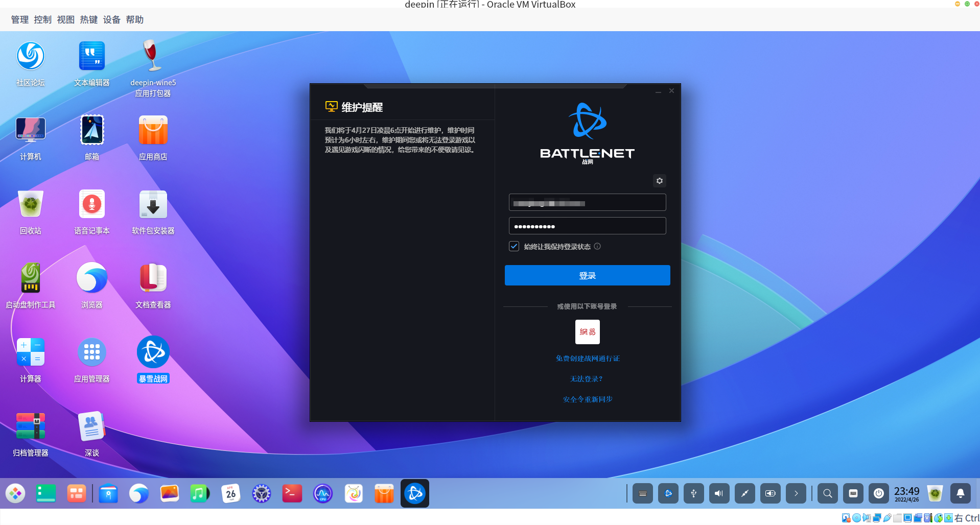Open the Archive Manager desktop icon
The image size is (980, 525).
coord(31,427)
